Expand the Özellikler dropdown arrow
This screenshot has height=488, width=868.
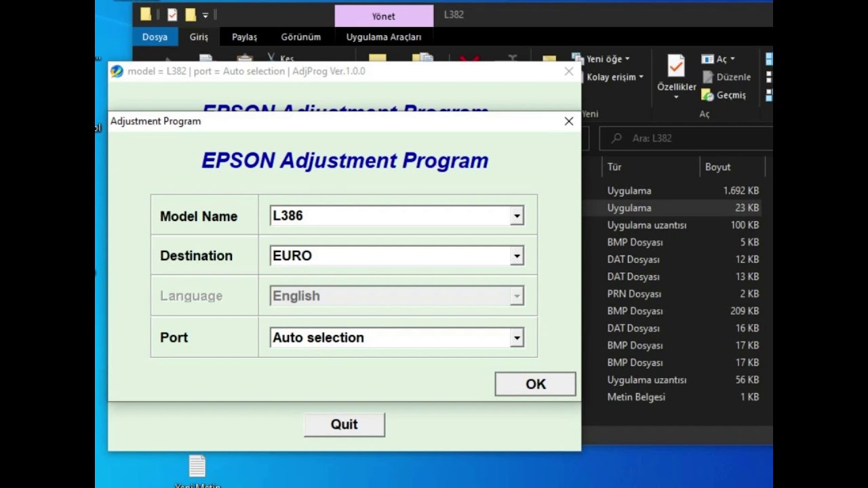[x=676, y=97]
